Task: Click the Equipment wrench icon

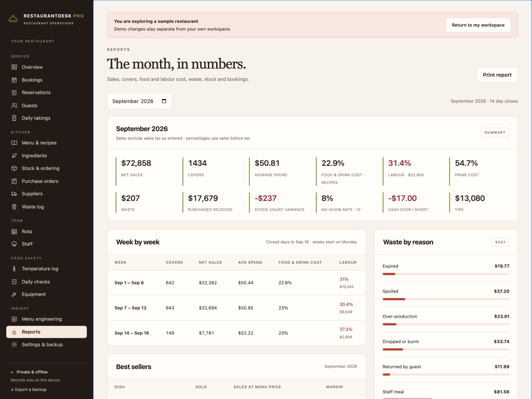Action: pyautogui.click(x=14, y=294)
